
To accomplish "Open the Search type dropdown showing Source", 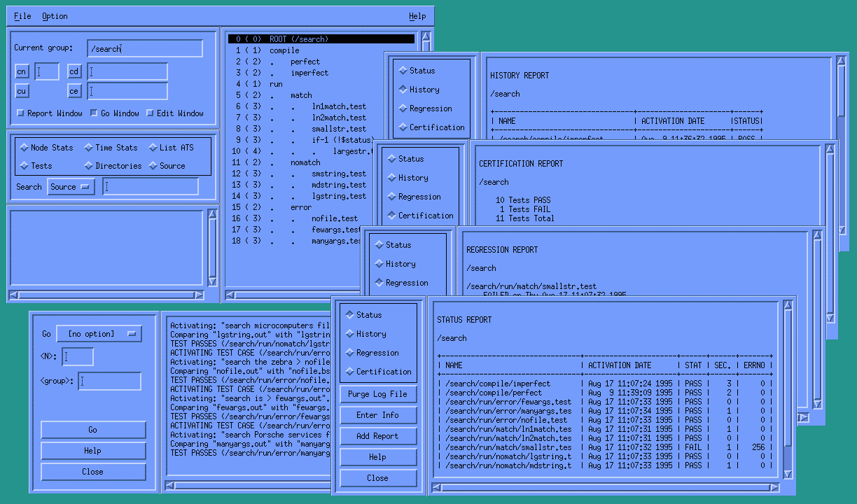I will 71,187.
